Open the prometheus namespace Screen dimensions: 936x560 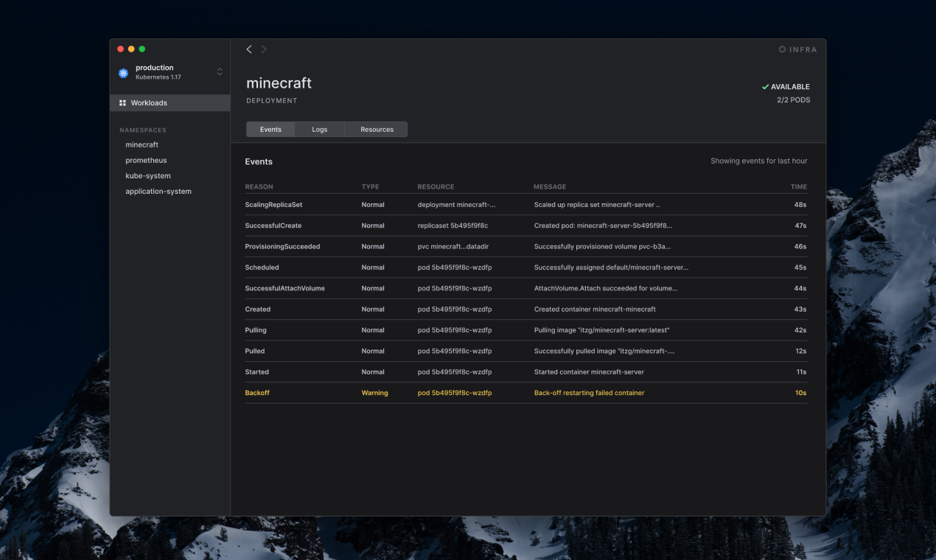pos(144,160)
